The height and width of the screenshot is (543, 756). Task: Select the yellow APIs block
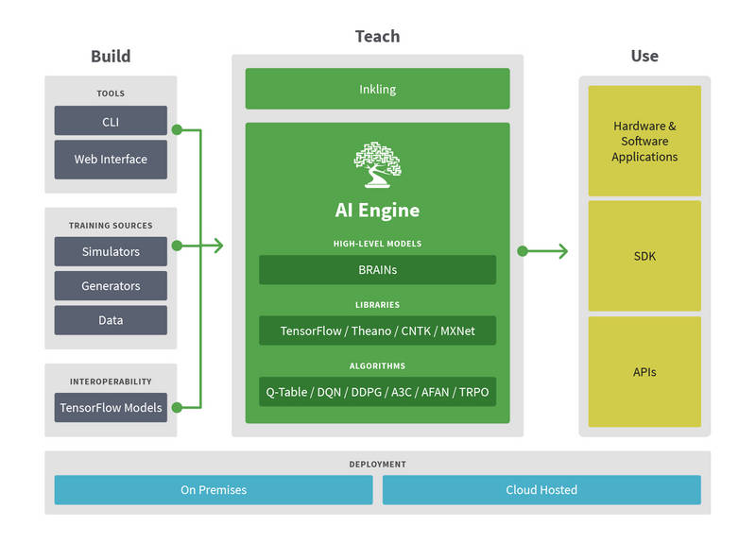tap(644, 371)
